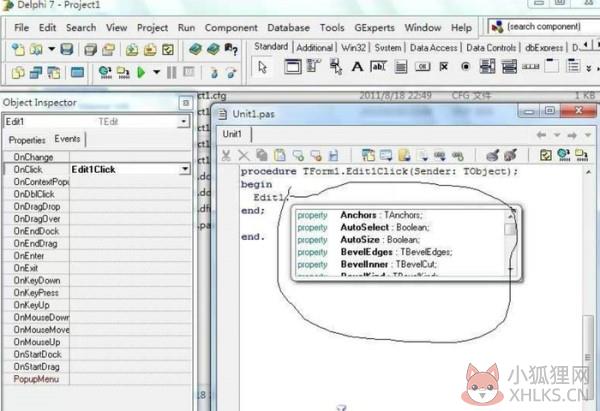Image resolution: width=600 pixels, height=411 pixels.
Task: Open the dropdown arrow beside Run button
Action: click(156, 72)
